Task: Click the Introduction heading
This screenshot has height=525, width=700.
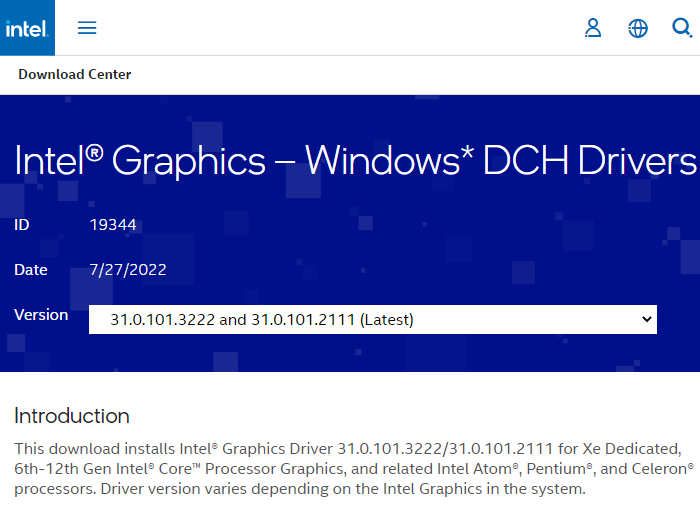Action: pyautogui.click(x=72, y=416)
